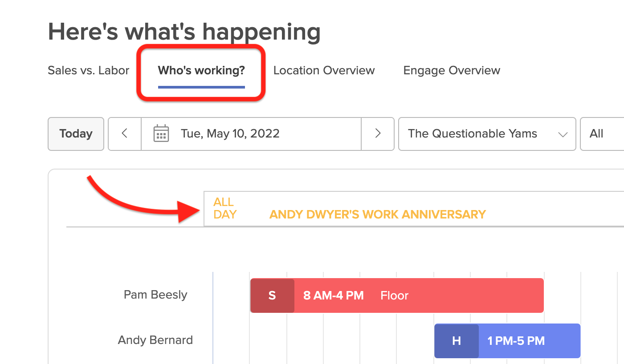Advance to next day with right chevron
This screenshot has height=364, width=624.
[x=378, y=133]
